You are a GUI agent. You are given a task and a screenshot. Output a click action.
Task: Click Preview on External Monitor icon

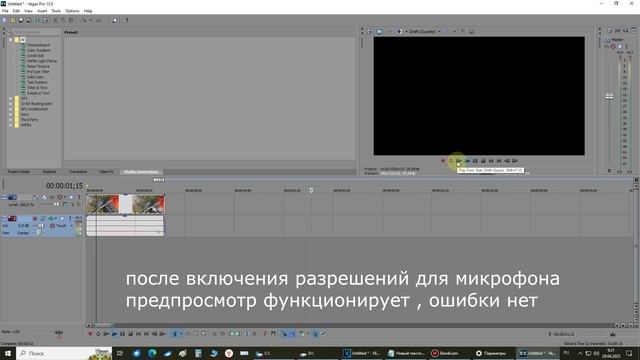(x=379, y=31)
